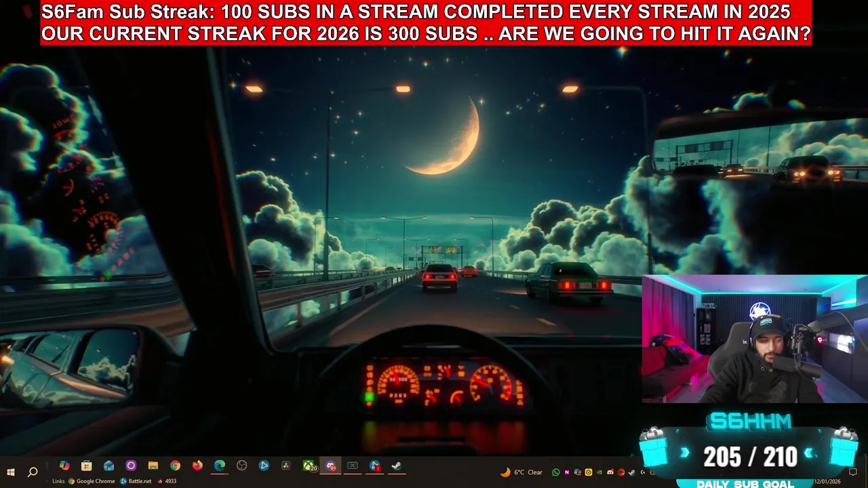868x488 pixels.
Task: Open red circular tray icon
Action: (621, 472)
